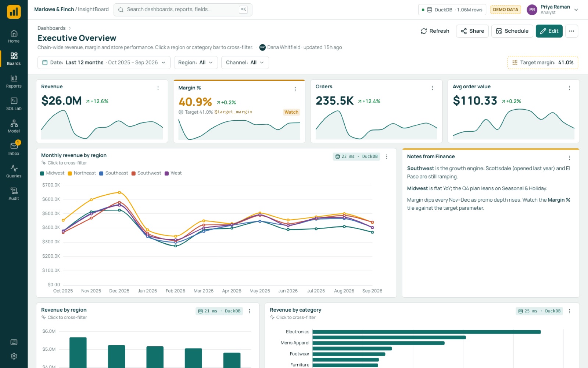The width and height of the screenshot is (588, 368).
Task: Open Audit in the sidebar
Action: pyautogui.click(x=14, y=194)
